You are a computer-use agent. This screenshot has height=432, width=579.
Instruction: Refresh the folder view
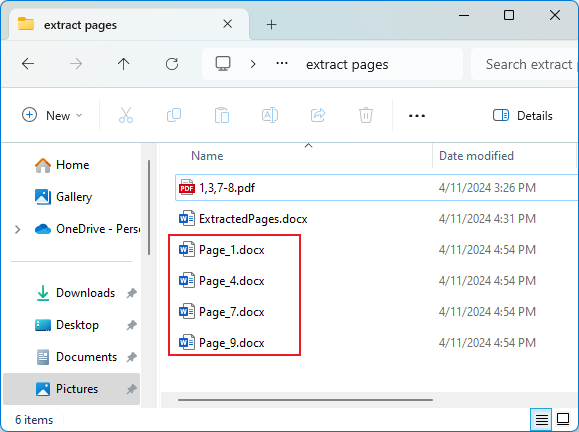pos(172,64)
